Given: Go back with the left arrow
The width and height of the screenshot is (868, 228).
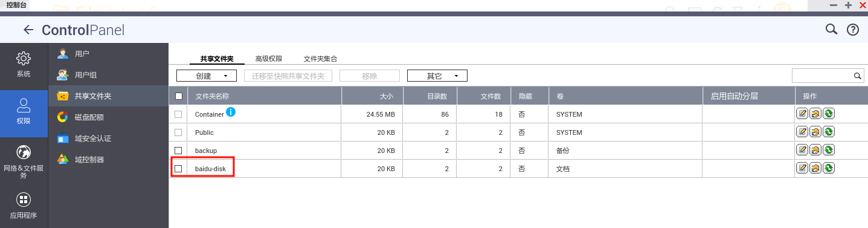Looking at the screenshot, I should (x=28, y=30).
